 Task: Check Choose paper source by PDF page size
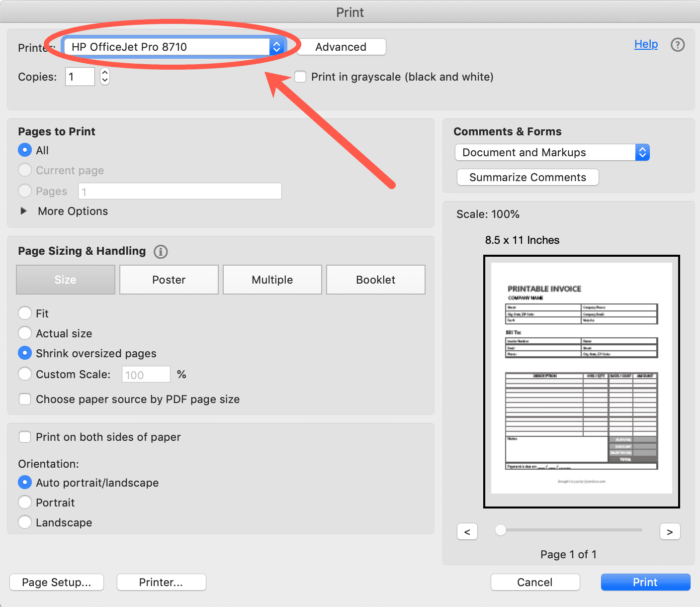click(25, 399)
